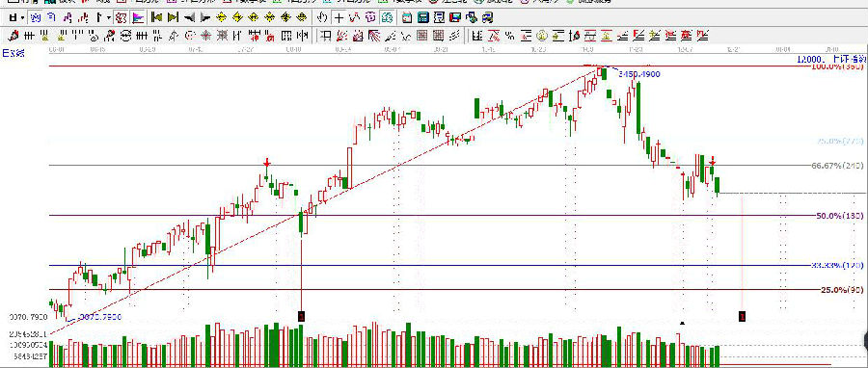This screenshot has width=868, height=368.
Task: Click the 3450.4900 high price label
Action: [639, 74]
